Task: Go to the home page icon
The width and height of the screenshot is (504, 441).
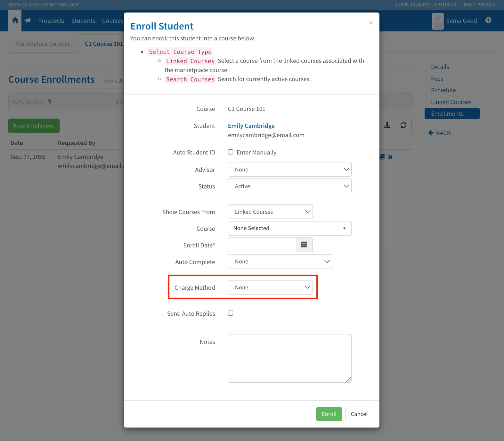Action: [x=15, y=21]
